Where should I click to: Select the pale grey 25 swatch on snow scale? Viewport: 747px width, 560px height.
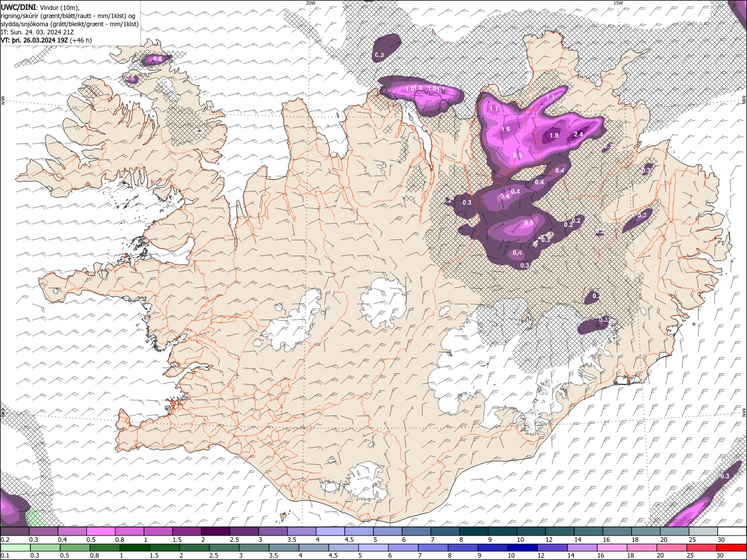[x=703, y=531]
